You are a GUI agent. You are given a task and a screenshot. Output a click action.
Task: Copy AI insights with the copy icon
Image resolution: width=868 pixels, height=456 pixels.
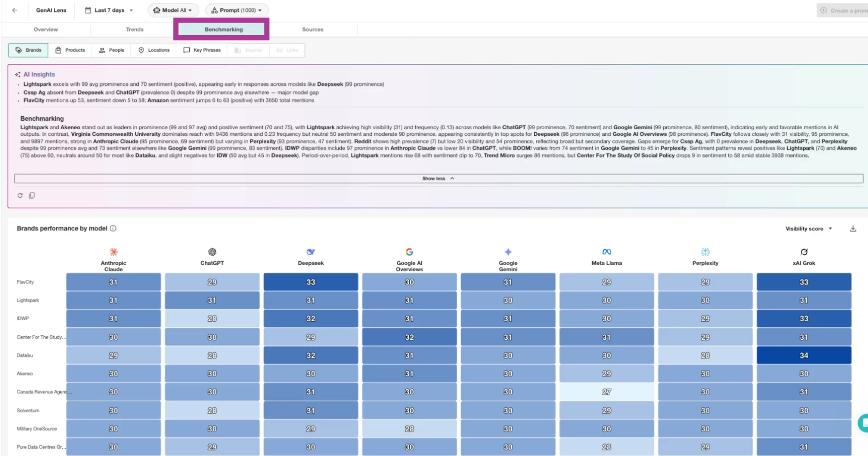[x=32, y=195]
